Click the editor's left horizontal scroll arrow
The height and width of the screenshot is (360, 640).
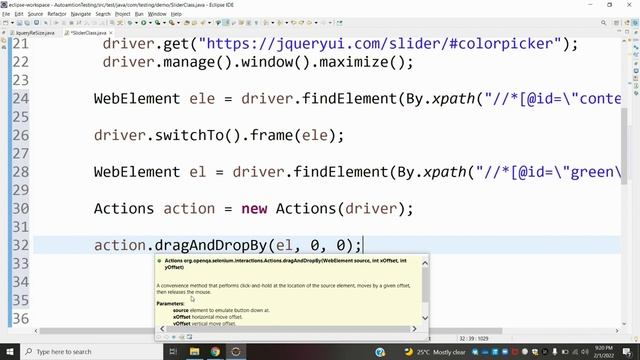(x=36, y=331)
